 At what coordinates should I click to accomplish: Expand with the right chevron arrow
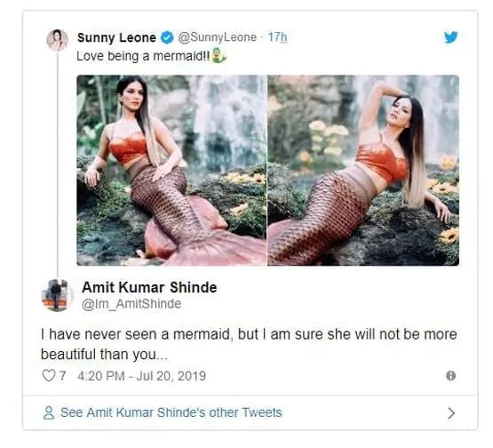point(451,412)
